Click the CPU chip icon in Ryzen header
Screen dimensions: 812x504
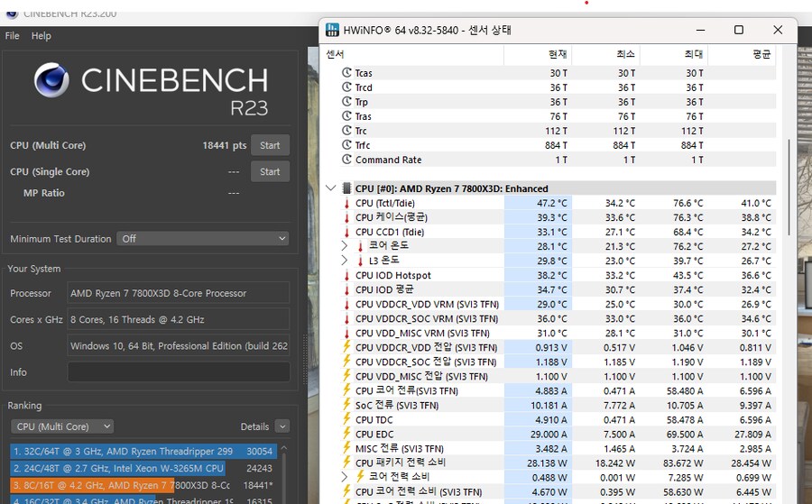coord(346,188)
